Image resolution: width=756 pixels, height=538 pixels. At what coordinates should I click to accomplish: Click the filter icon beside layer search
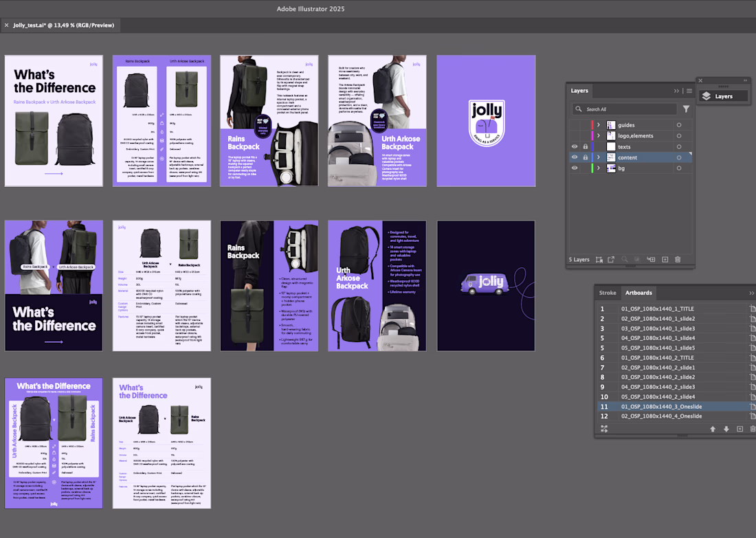[x=686, y=109]
